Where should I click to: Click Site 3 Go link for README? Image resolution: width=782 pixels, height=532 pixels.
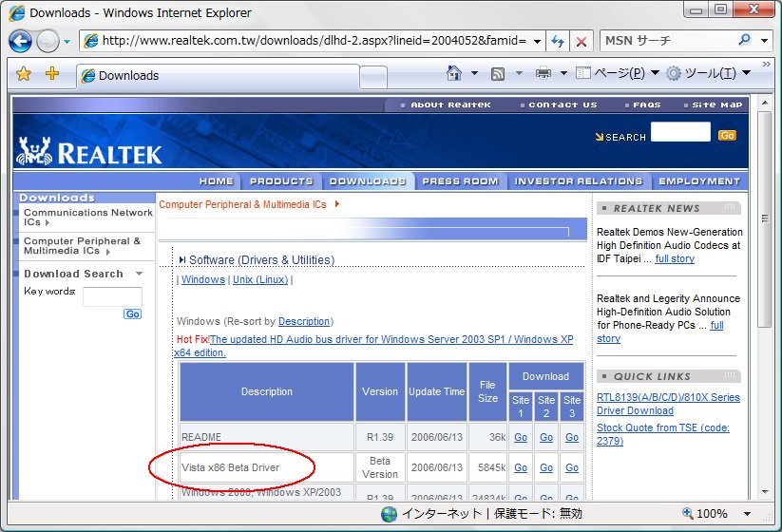[x=572, y=437]
